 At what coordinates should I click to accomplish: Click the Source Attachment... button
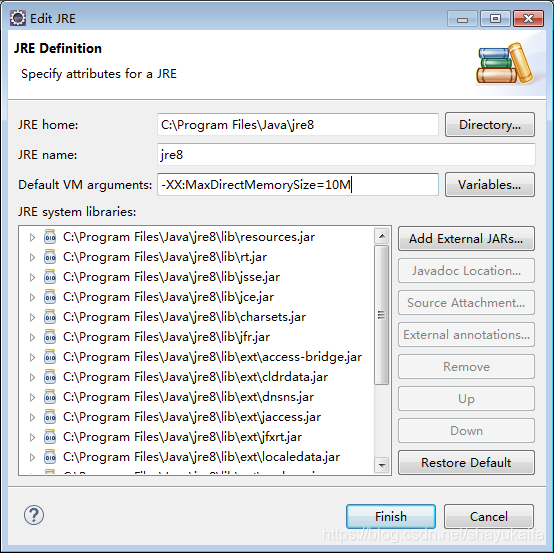466,302
